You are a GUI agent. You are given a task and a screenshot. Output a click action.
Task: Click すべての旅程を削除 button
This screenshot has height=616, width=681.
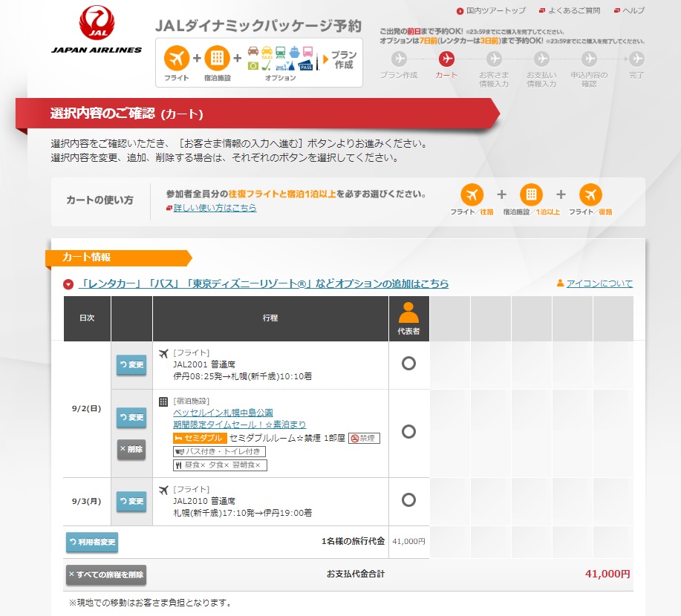click(x=106, y=574)
